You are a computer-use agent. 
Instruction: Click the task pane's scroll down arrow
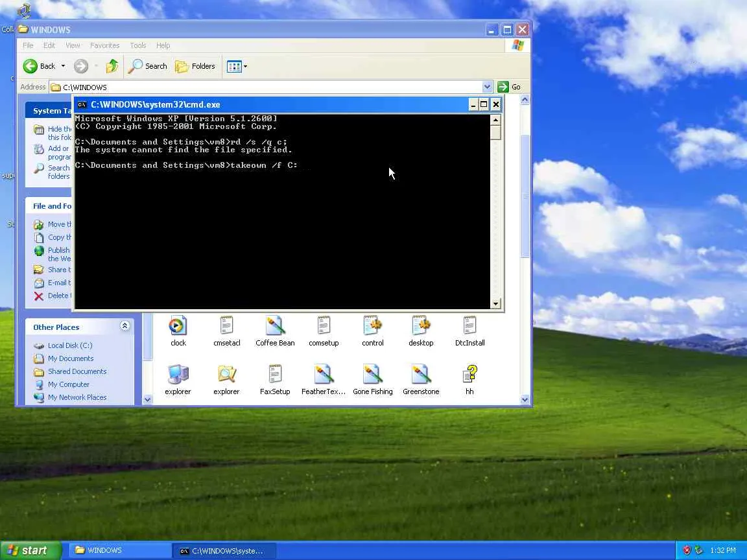[x=147, y=400]
